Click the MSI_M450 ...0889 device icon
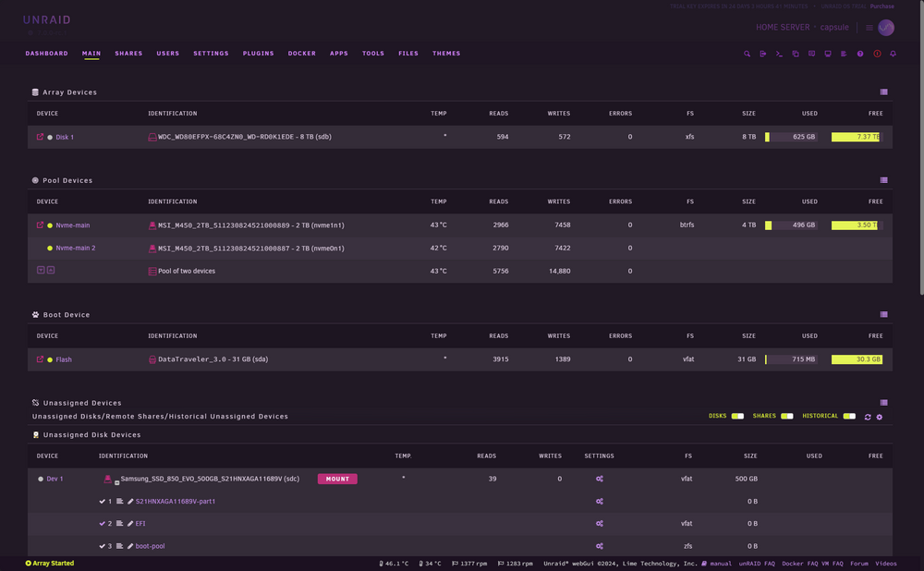Screen dimensions: 924x571 152,225
